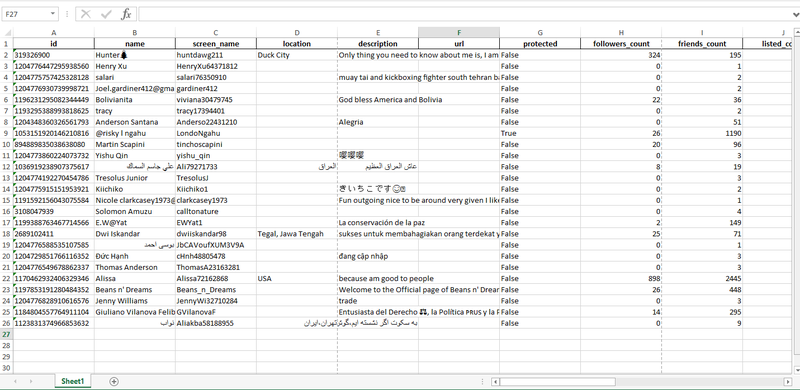
Task: Click the 'True' value in protected column
Action: pyautogui.click(x=540, y=133)
